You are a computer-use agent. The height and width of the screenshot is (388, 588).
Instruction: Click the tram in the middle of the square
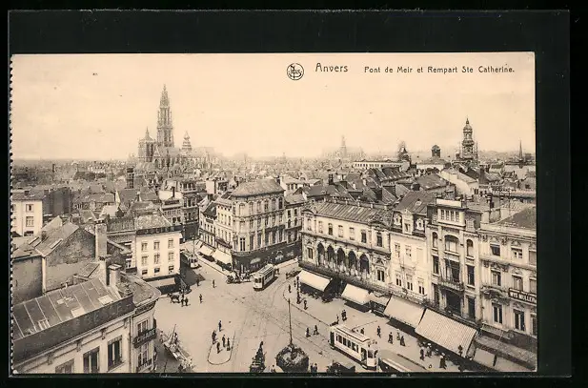pyautogui.click(x=264, y=276)
